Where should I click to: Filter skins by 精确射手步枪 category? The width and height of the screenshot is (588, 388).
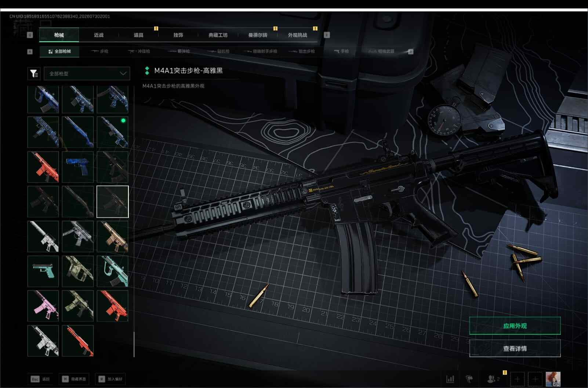(260, 51)
